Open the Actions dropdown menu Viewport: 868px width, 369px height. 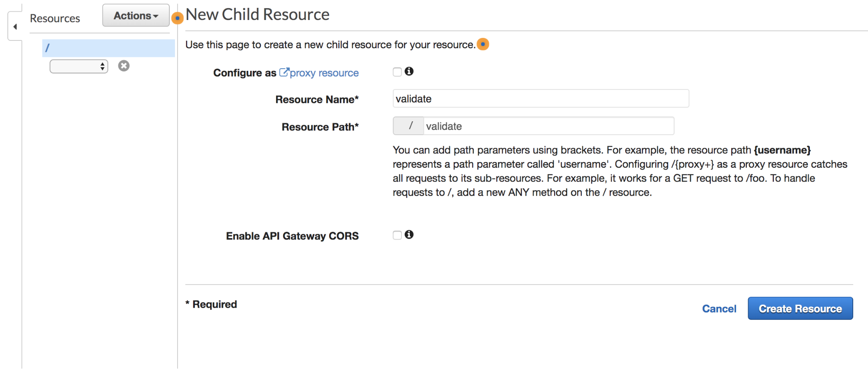pos(135,16)
